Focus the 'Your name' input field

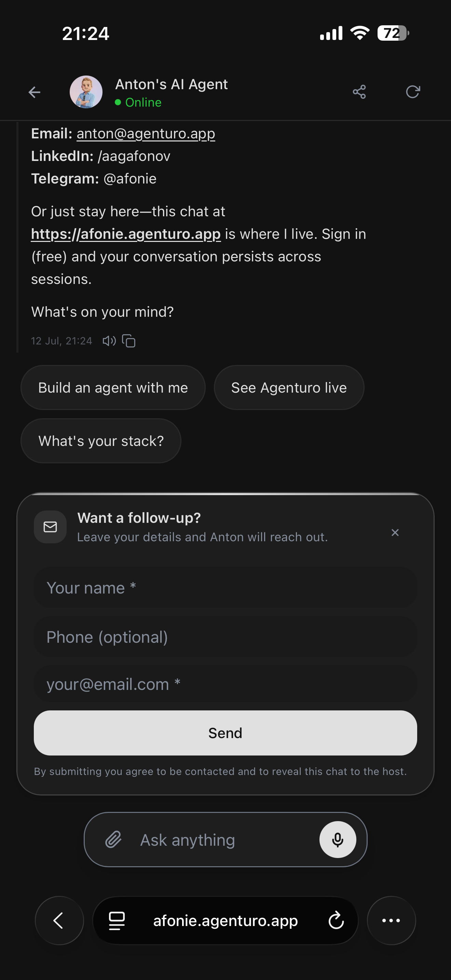tap(225, 588)
